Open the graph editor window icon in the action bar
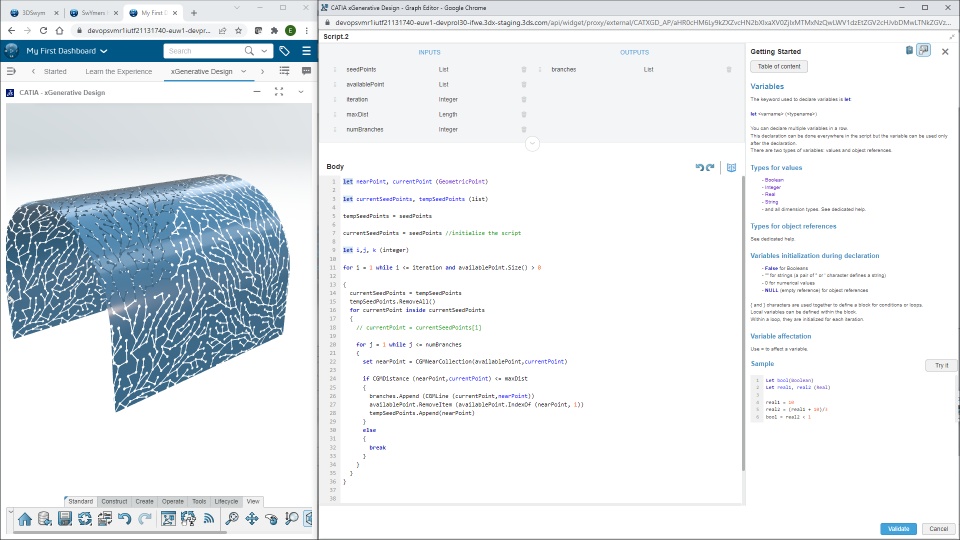The width and height of the screenshot is (960, 540). (168, 519)
